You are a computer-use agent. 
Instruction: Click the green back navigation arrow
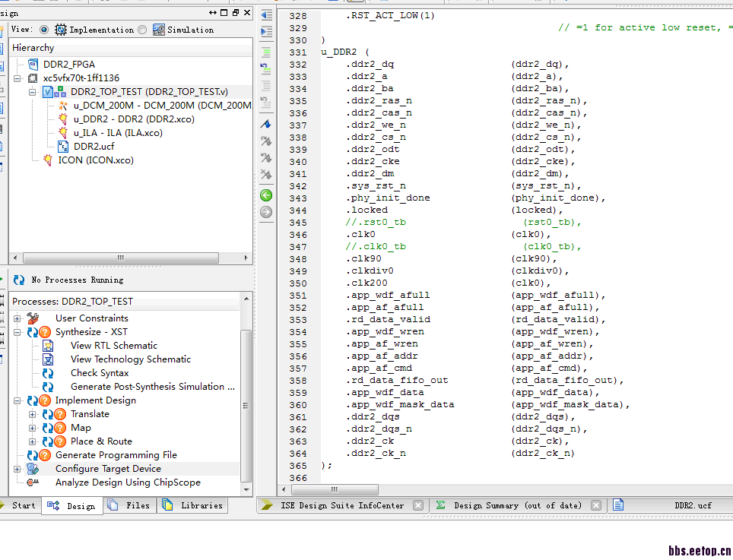(x=266, y=195)
